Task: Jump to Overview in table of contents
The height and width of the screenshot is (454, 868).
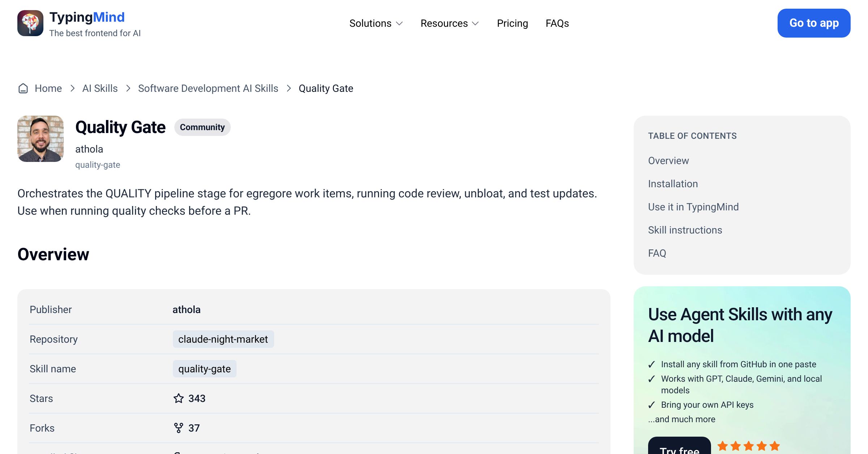Action: (x=668, y=160)
